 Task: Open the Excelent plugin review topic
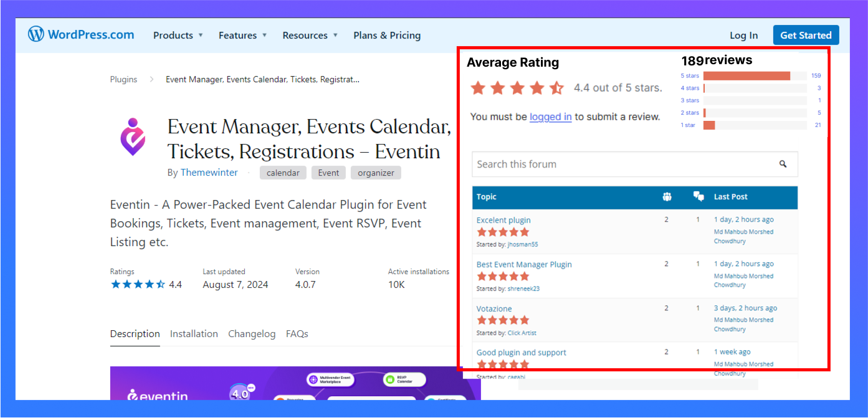[503, 220]
